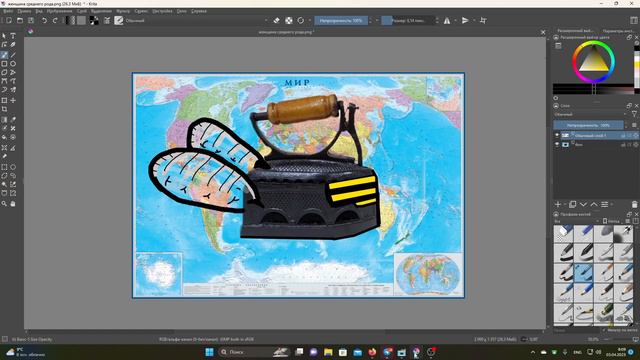Open layer blending mode dropdown
This screenshot has height=360, width=640.
coord(591,115)
